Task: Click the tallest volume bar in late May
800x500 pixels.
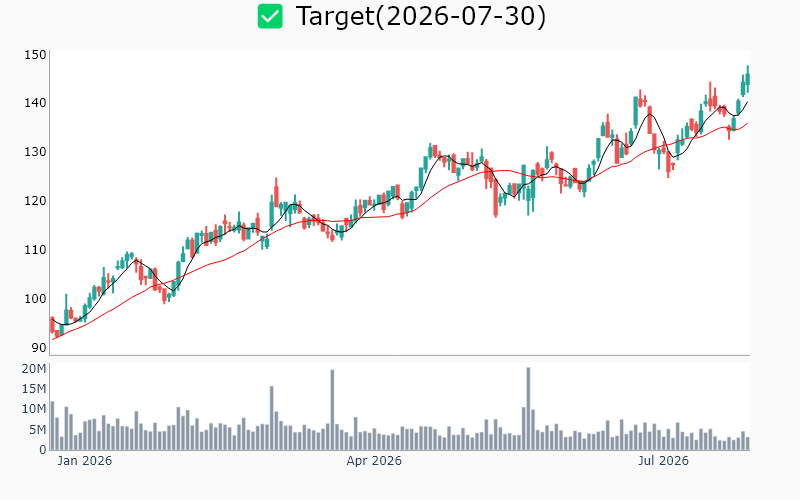Action: click(x=529, y=409)
